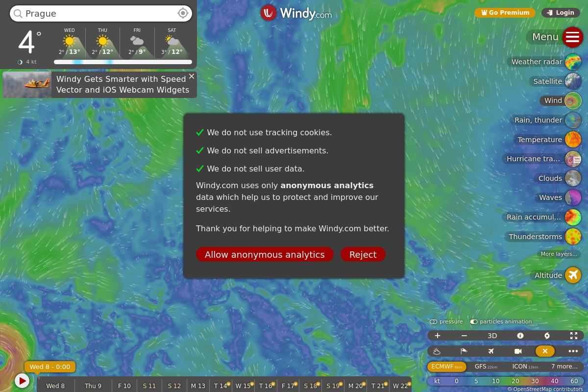The width and height of the screenshot is (588, 392).
Task: Select the GFS 22km forecast model
Action: pos(486,367)
